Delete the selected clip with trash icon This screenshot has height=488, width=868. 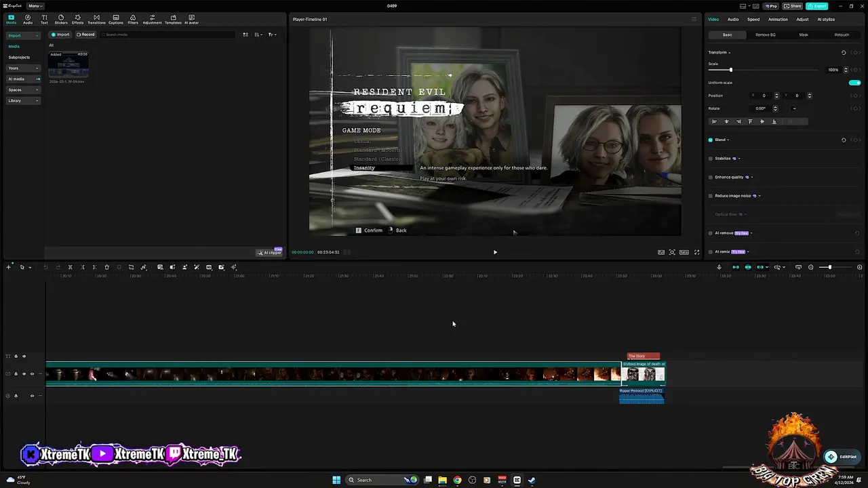106,267
